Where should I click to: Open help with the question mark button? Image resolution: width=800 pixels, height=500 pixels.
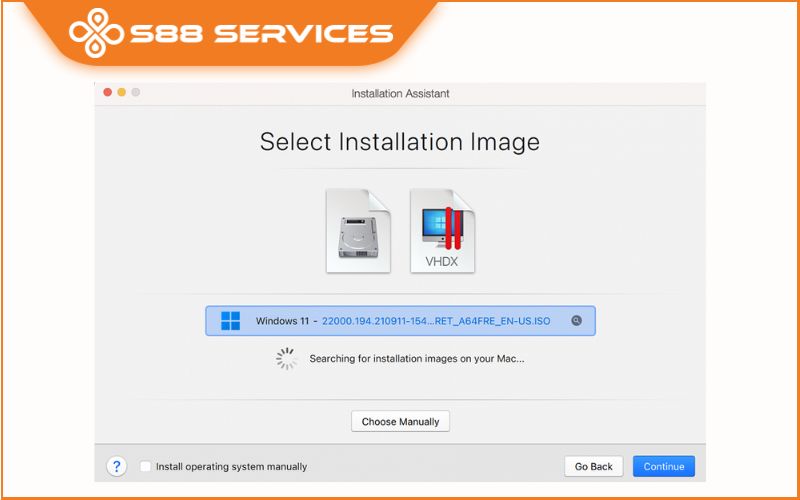[116, 466]
